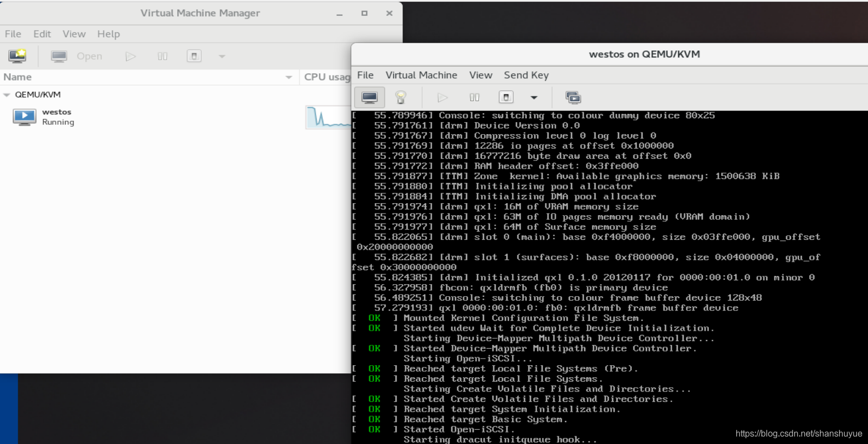Open selected VM console in Virtual Machine Manager
868x444 pixels.
[x=76, y=56]
